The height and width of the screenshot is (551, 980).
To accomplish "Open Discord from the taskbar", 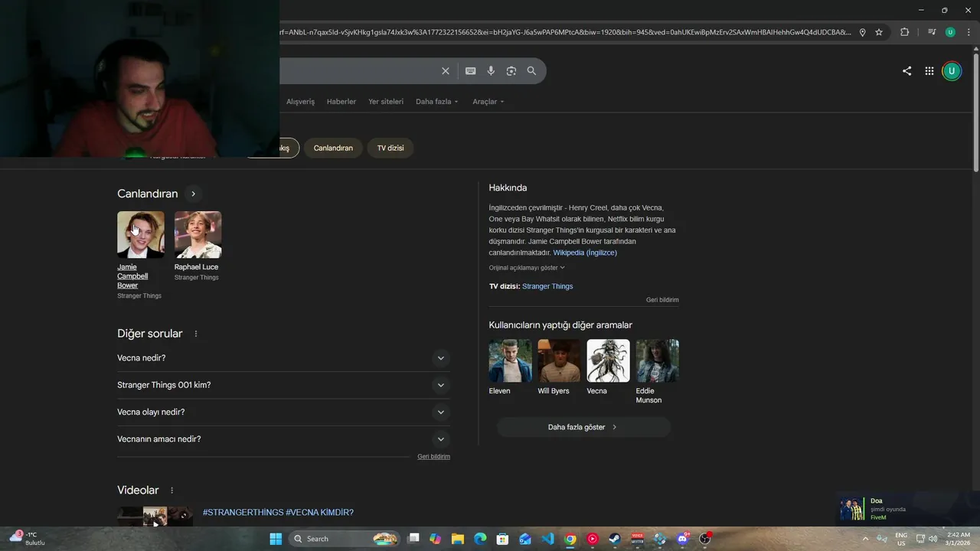I will 682,539.
